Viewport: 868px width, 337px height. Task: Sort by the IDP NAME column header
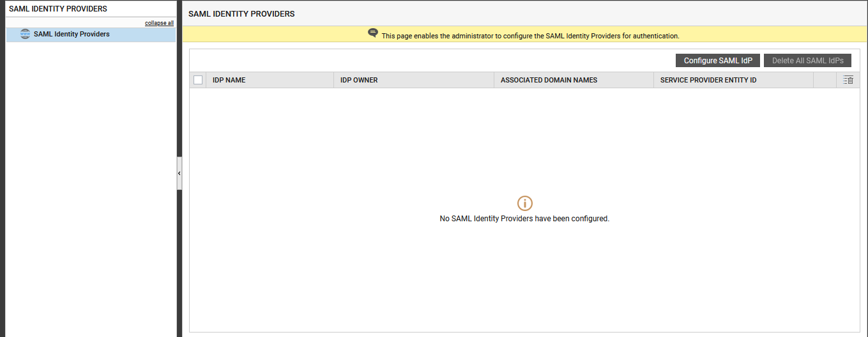click(x=229, y=81)
